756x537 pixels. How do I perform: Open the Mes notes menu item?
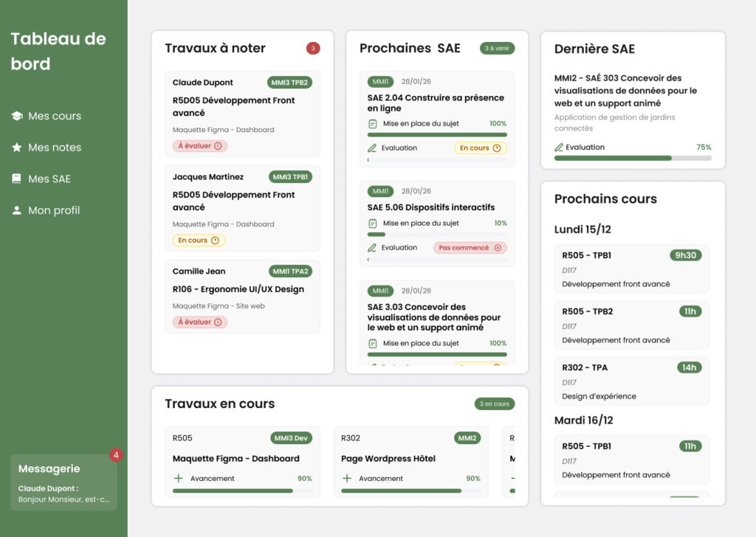click(54, 148)
